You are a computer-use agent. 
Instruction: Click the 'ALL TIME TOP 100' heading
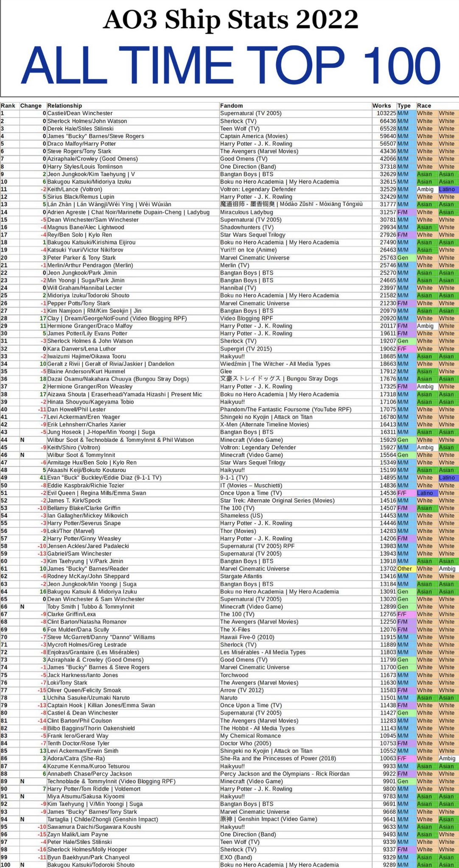pos(231,66)
